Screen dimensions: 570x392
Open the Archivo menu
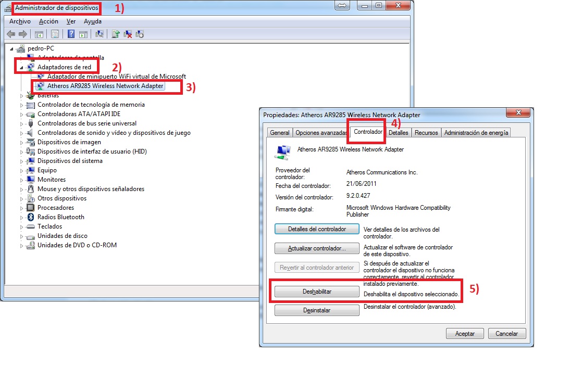20,21
